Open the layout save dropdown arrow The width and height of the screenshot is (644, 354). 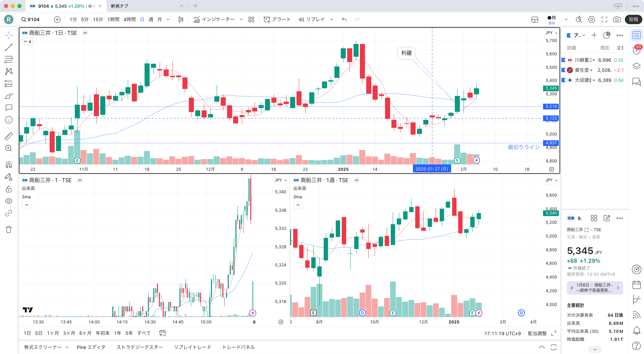(x=566, y=19)
